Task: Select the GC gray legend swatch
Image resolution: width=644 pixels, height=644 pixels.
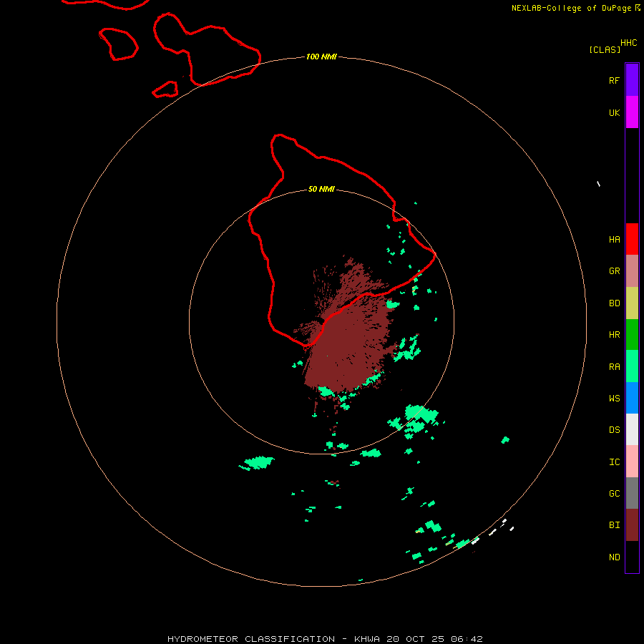Action: (x=632, y=493)
